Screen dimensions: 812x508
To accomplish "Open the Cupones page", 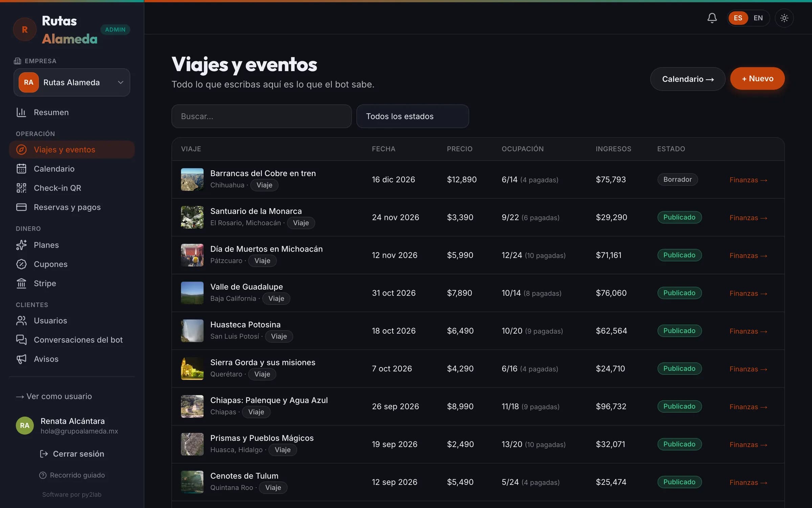I will [x=72, y=264].
